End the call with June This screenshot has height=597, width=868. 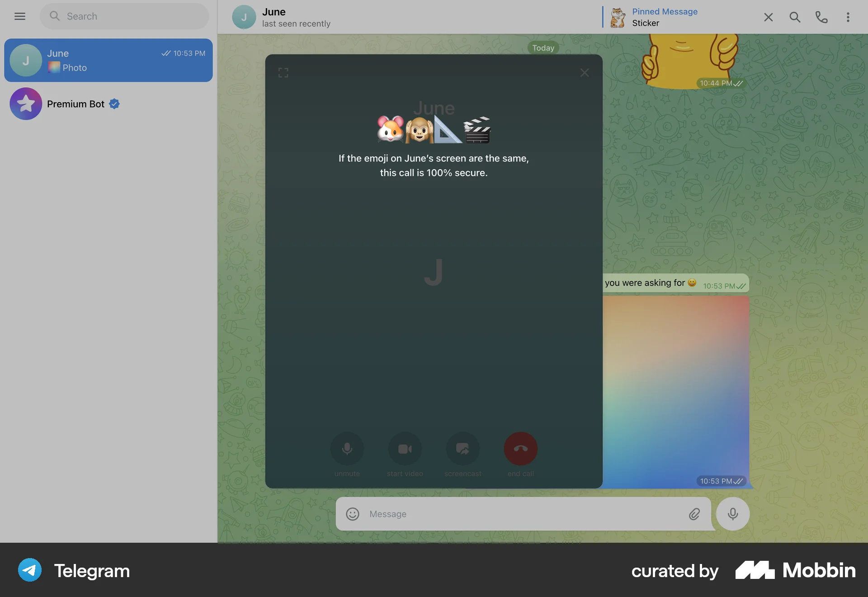(x=520, y=449)
